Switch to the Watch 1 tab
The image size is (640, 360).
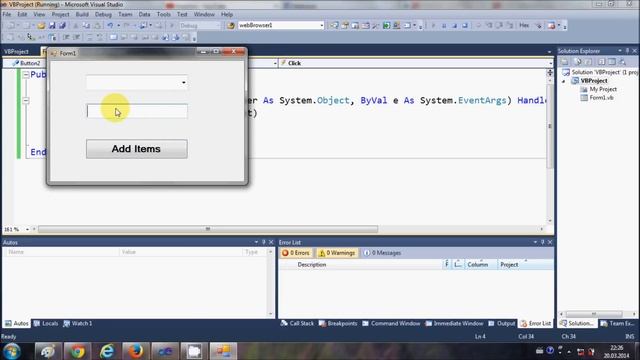tap(78, 323)
